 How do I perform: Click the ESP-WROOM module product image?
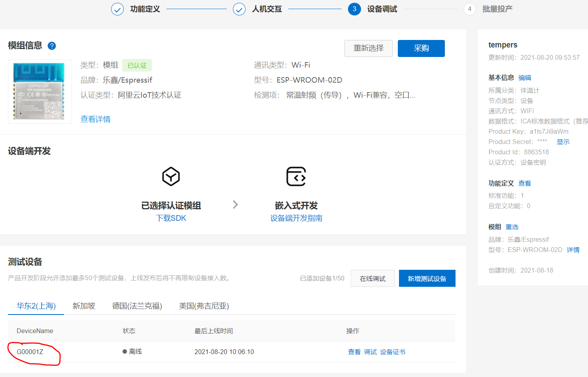(40, 92)
